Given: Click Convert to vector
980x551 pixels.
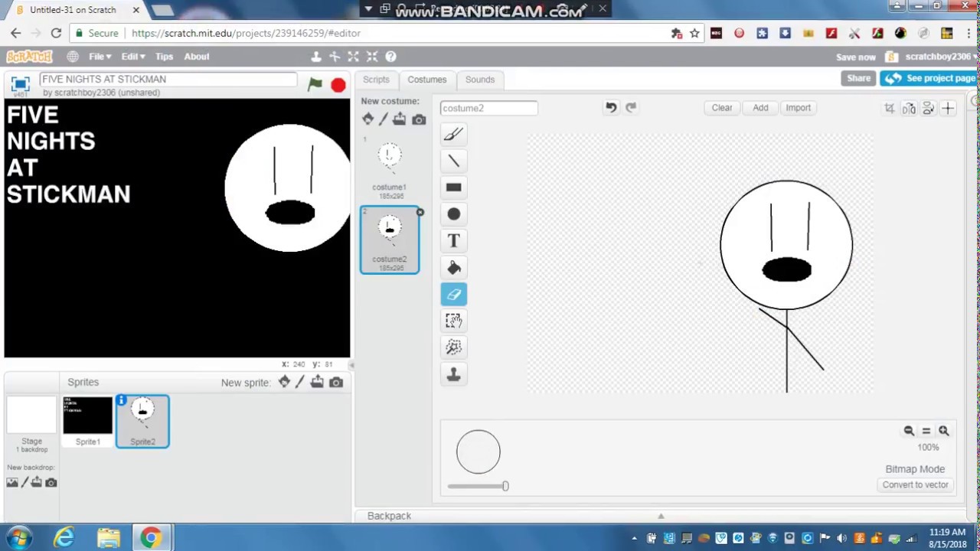Looking at the screenshot, I should click(915, 484).
